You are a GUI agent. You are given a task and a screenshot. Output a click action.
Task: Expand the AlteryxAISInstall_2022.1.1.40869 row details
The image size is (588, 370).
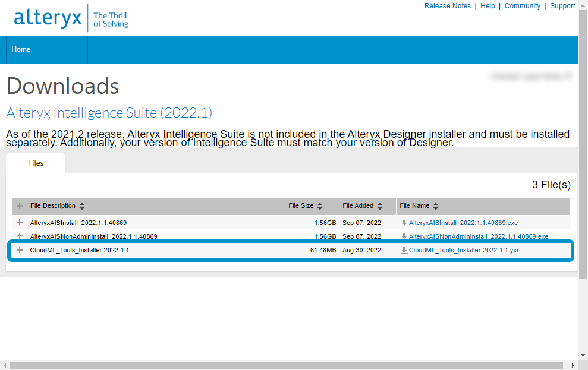(19, 222)
